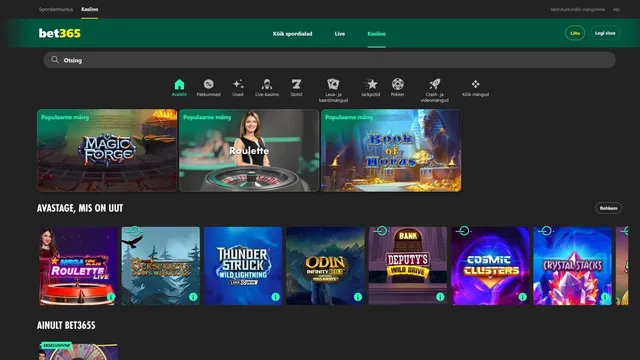Launch Deputy's Wild Drive tile
Viewport: 640px width, 360px height.
point(408,266)
